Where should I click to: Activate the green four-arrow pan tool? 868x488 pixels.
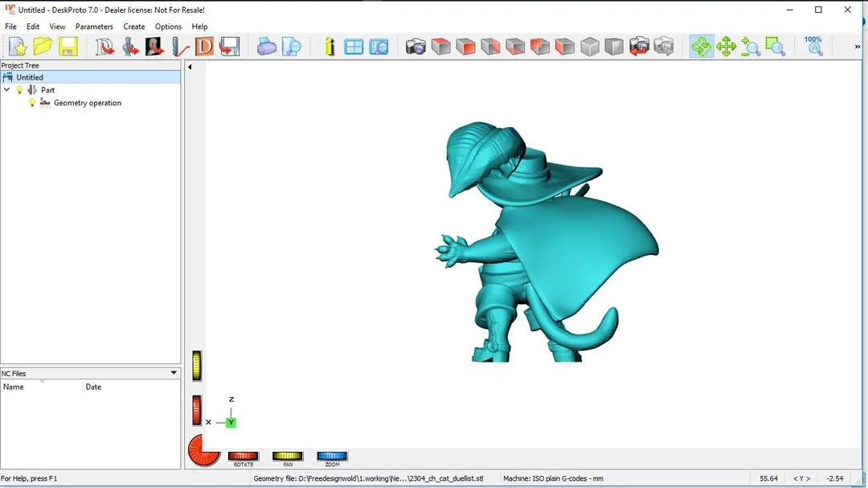click(x=726, y=47)
